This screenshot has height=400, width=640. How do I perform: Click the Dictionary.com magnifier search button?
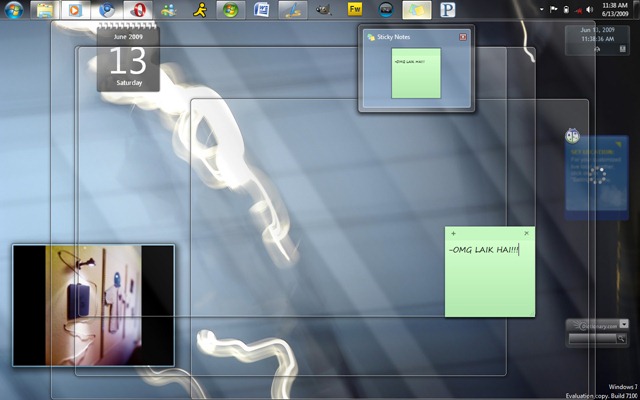click(x=621, y=338)
